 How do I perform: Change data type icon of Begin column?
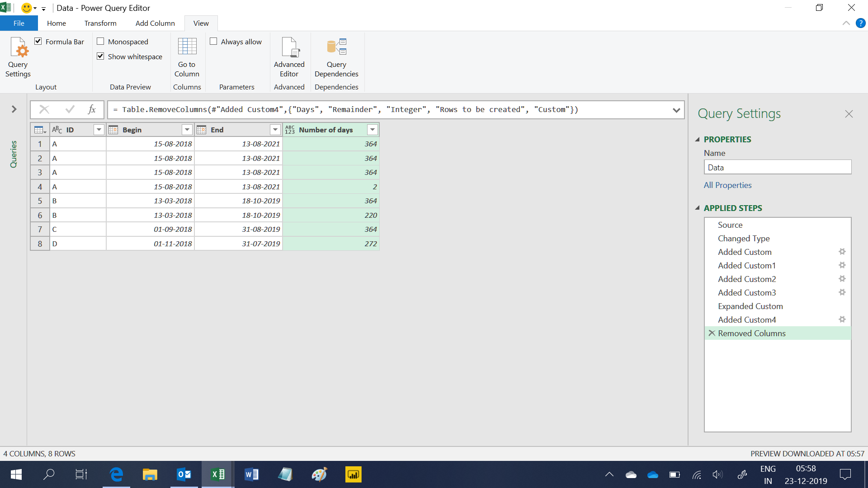coord(113,130)
